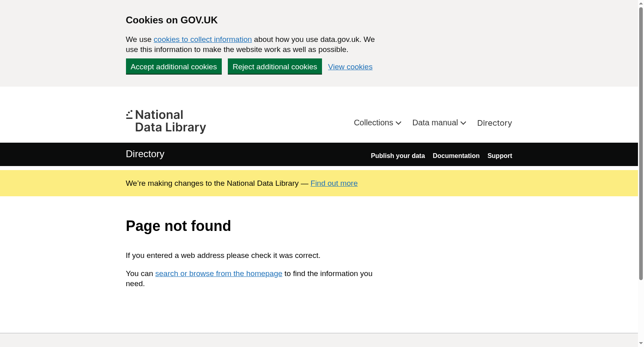Select the 'Cookies on GOV.UK' heading
Image resolution: width=644 pixels, height=347 pixels.
172,20
